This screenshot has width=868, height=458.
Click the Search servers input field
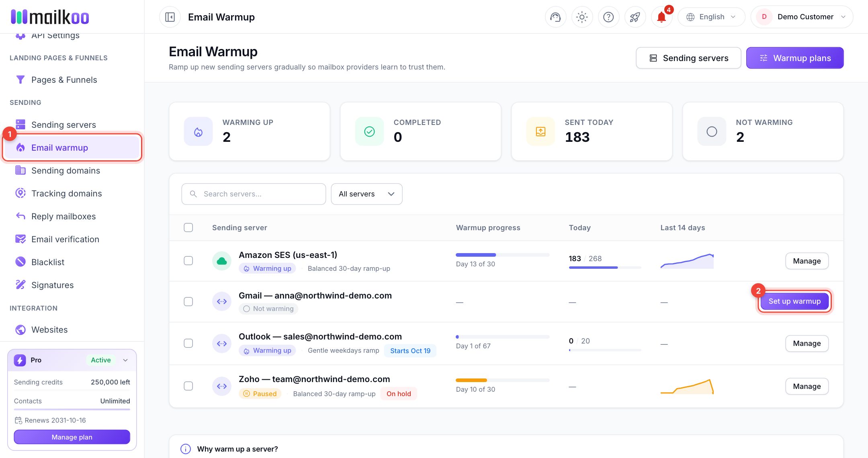(x=254, y=194)
